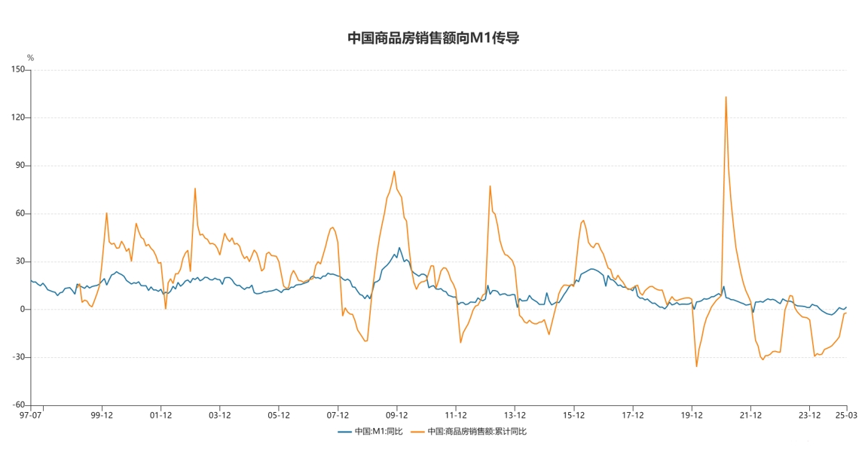Click the 150 y-axis value label

(17, 70)
